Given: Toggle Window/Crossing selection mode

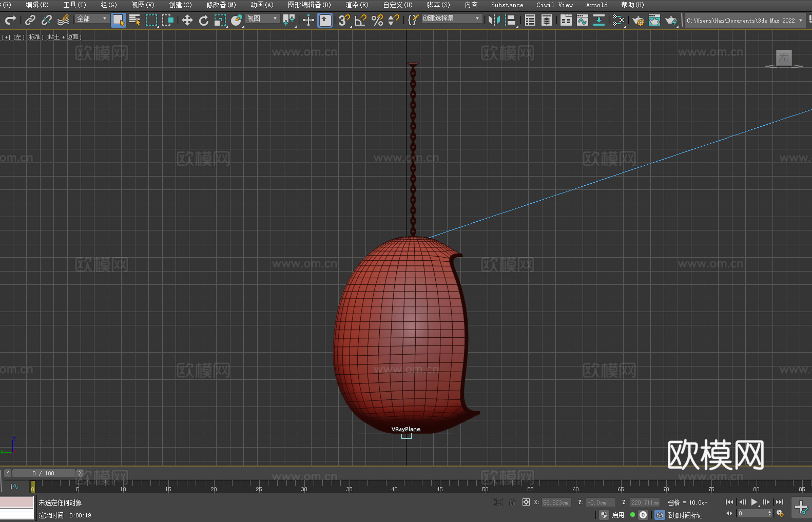Looking at the screenshot, I should pos(168,20).
